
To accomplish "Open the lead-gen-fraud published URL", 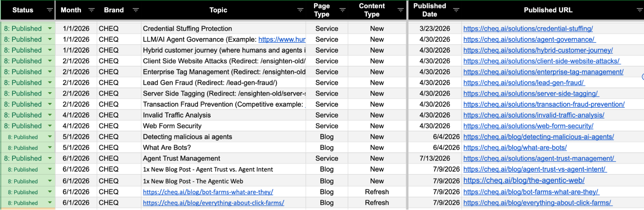I will coord(524,83).
